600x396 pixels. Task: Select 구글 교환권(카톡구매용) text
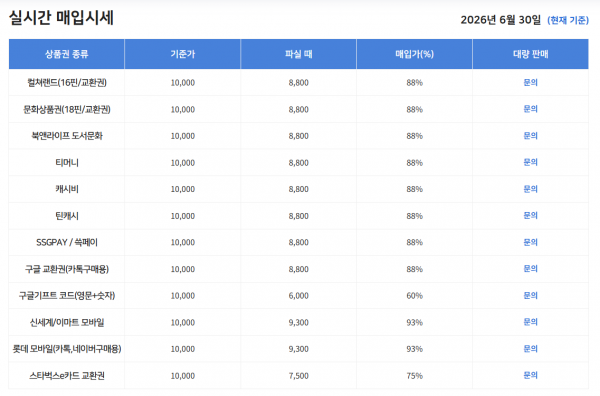(67, 269)
